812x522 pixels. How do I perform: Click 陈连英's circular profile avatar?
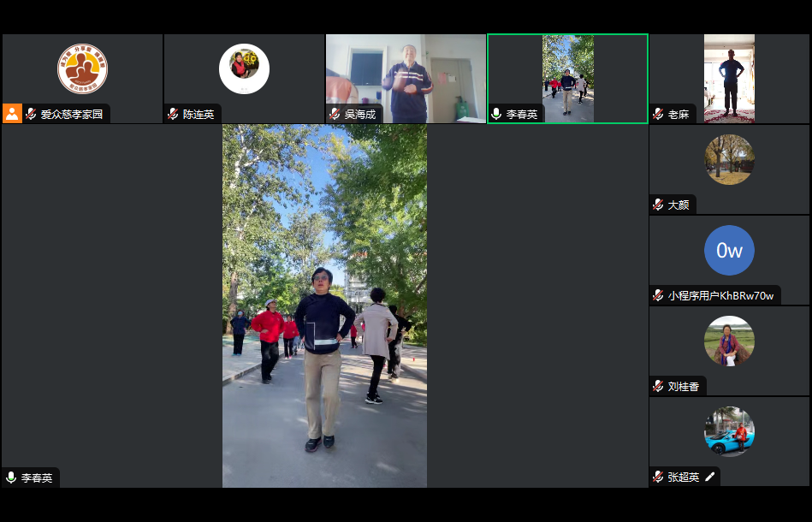tap(244, 68)
